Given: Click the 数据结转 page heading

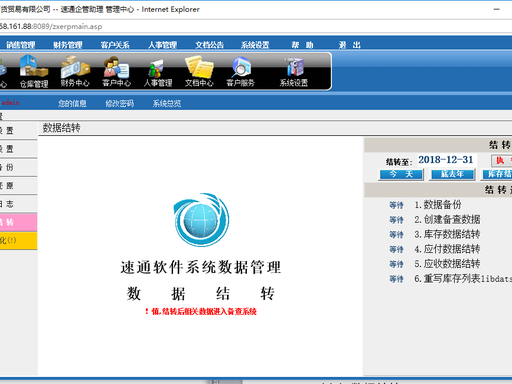Looking at the screenshot, I should point(62,128).
